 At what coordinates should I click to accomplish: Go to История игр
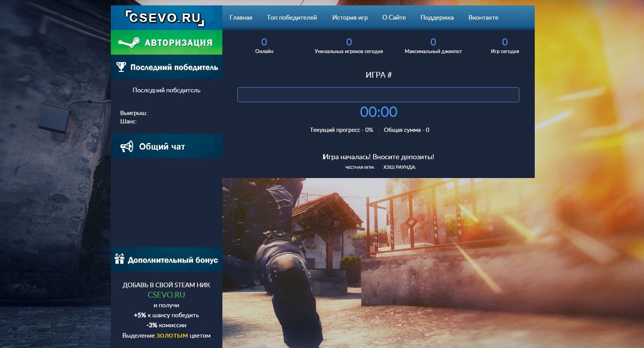tap(350, 18)
